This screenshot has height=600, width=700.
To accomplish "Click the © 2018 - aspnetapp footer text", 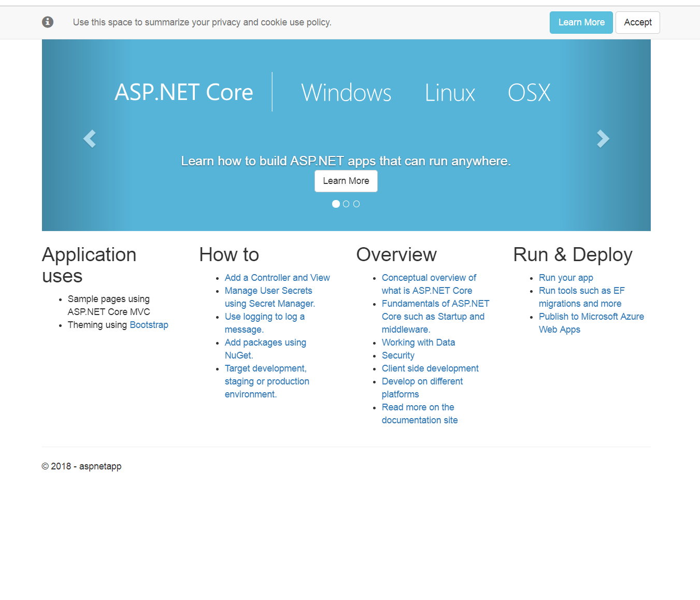I will coord(82,466).
